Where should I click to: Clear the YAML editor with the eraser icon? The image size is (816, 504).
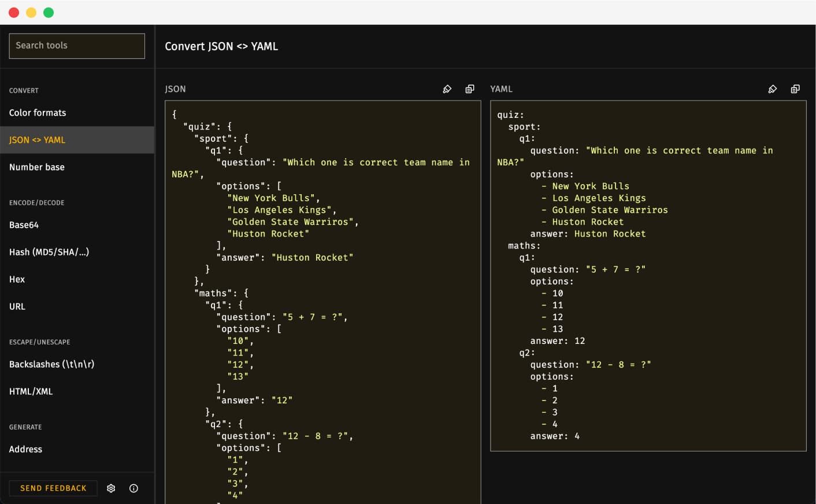772,89
